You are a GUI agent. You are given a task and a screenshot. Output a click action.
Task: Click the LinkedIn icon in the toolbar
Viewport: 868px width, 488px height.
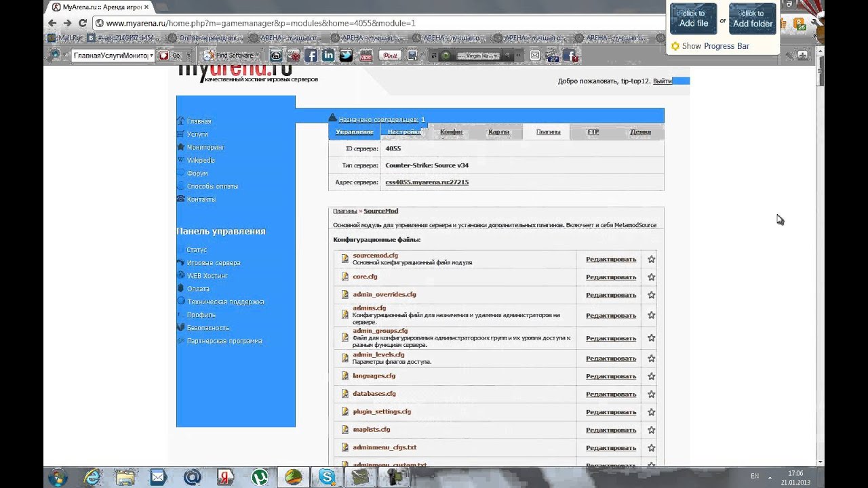328,56
